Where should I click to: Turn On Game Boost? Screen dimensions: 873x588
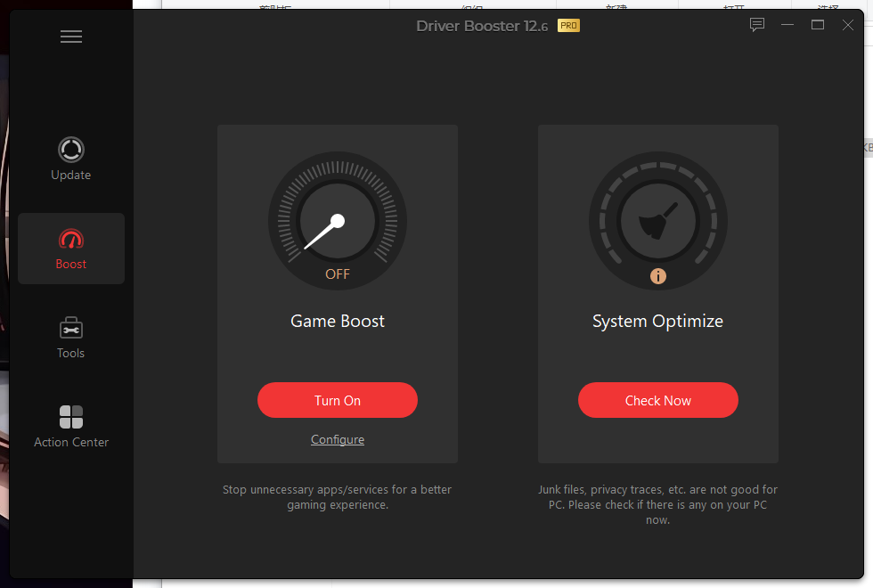click(x=338, y=400)
